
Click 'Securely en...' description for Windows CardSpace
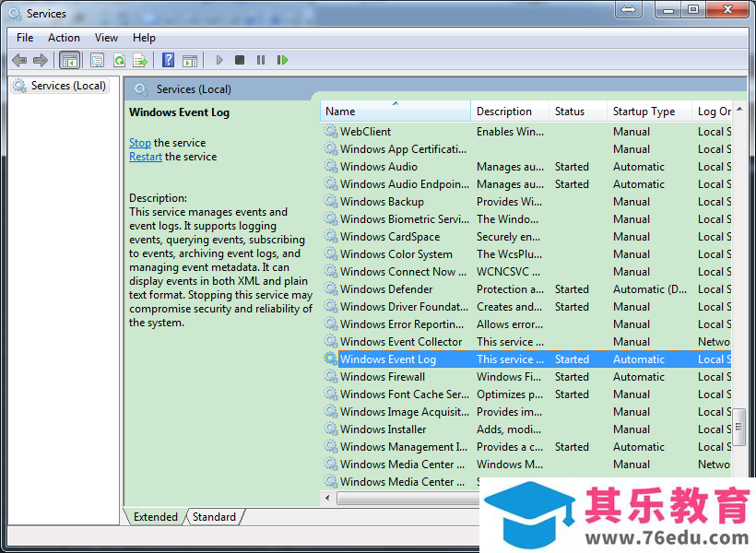pos(508,236)
